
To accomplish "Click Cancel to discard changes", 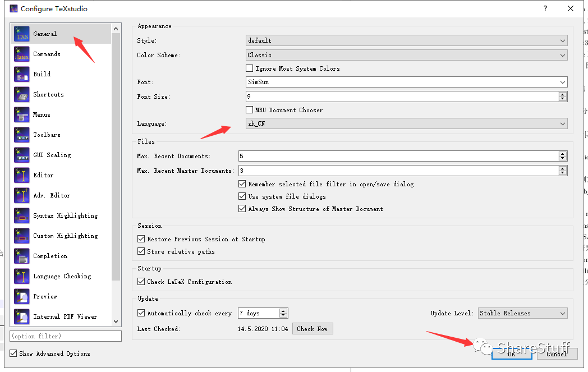I will click(x=557, y=354).
